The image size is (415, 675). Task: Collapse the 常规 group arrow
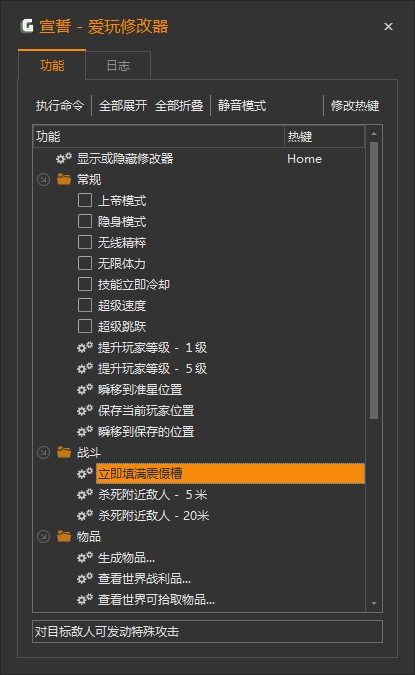pyautogui.click(x=43, y=180)
